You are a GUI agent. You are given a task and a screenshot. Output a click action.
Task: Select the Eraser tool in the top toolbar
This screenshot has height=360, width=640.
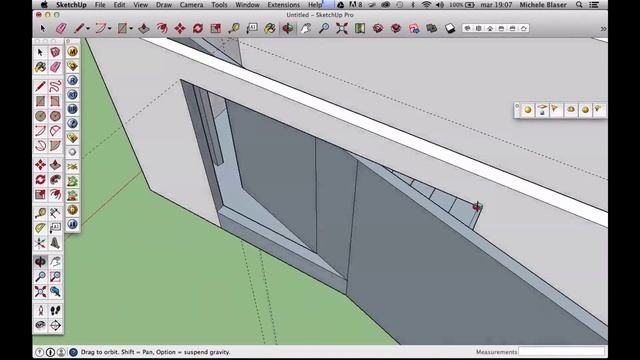(61, 28)
